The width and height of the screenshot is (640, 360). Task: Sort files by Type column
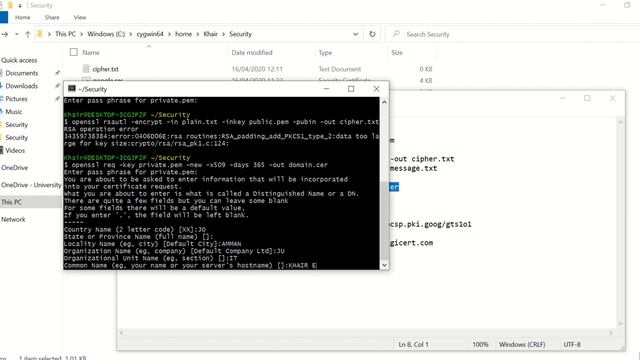pyautogui.click(x=325, y=53)
